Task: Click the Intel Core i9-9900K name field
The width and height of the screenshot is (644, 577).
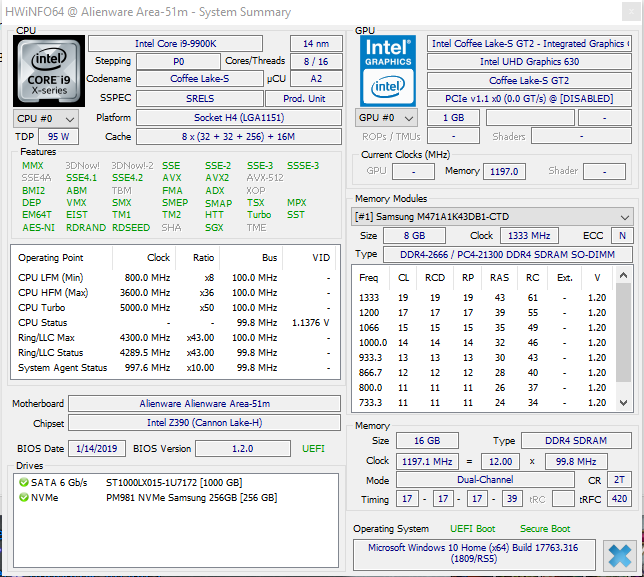Action: pyautogui.click(x=175, y=44)
